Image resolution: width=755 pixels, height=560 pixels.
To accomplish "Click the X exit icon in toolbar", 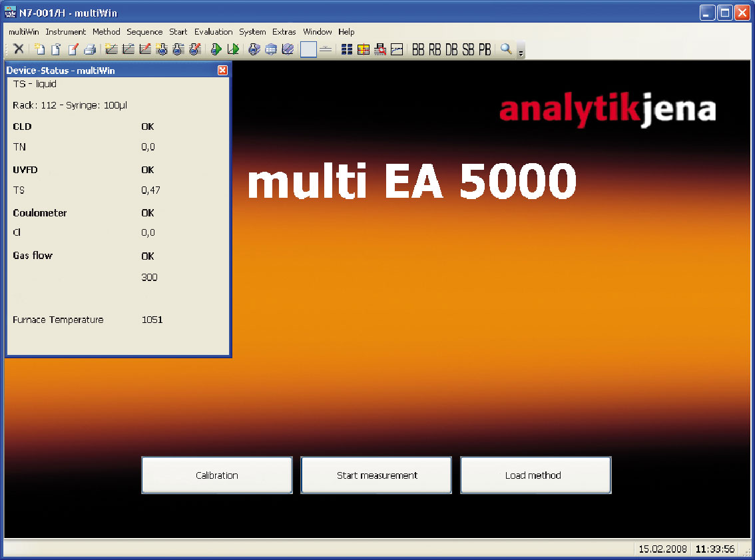I will click(19, 49).
